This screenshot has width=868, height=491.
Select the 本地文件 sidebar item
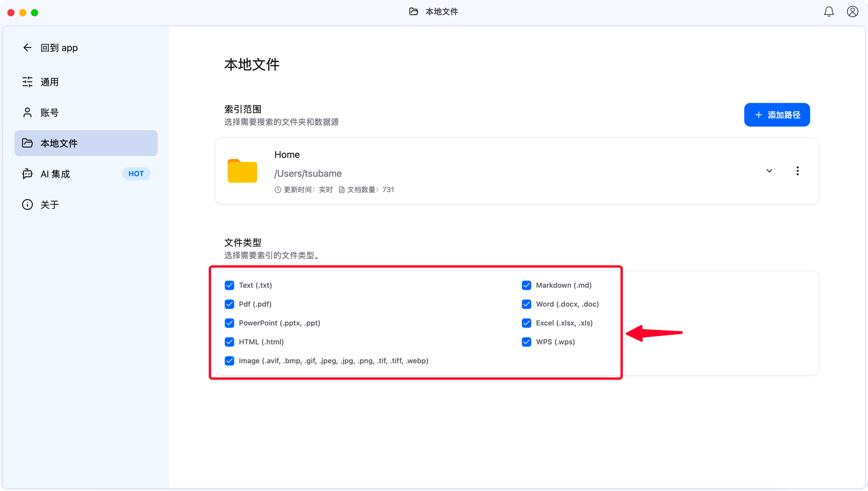pyautogui.click(x=86, y=143)
